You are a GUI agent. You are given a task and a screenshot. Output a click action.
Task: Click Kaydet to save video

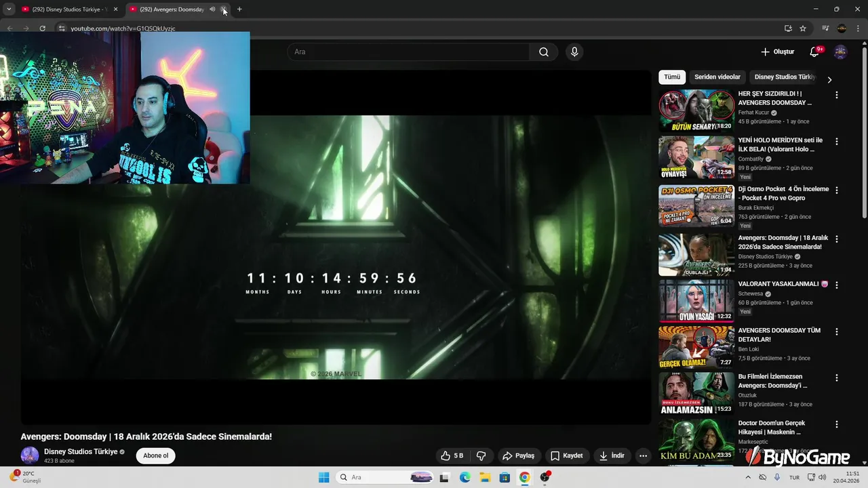click(566, 456)
